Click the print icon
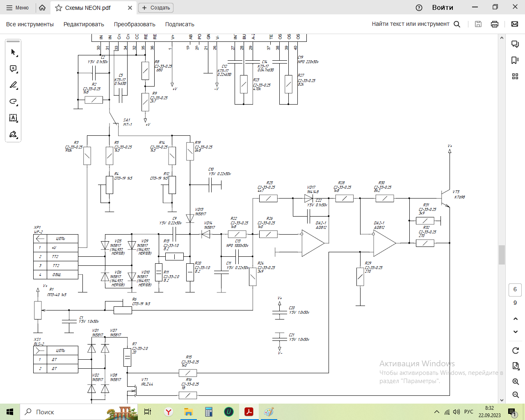The width and height of the screenshot is (525, 420). [x=495, y=24]
